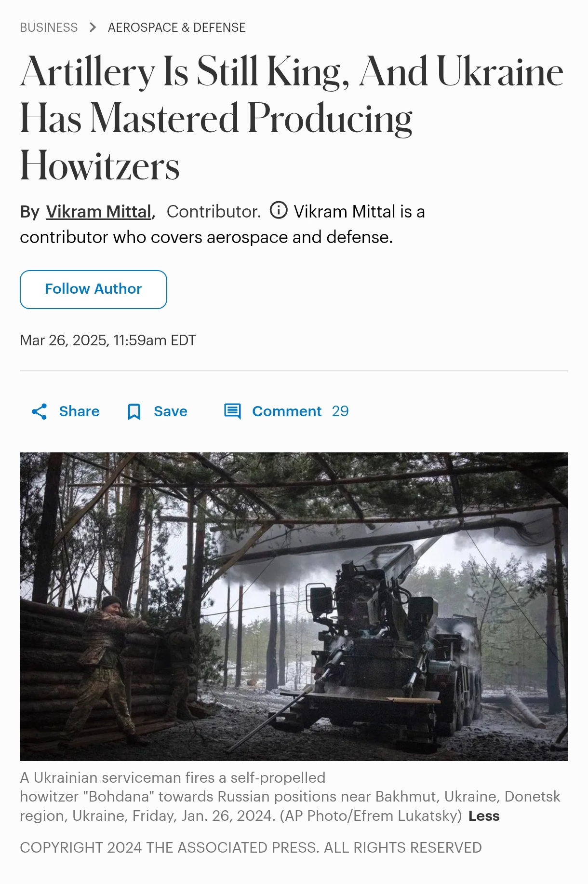Click the contributor info circle icon
Image resolution: width=588 pixels, height=884 pixels.
coord(279,210)
